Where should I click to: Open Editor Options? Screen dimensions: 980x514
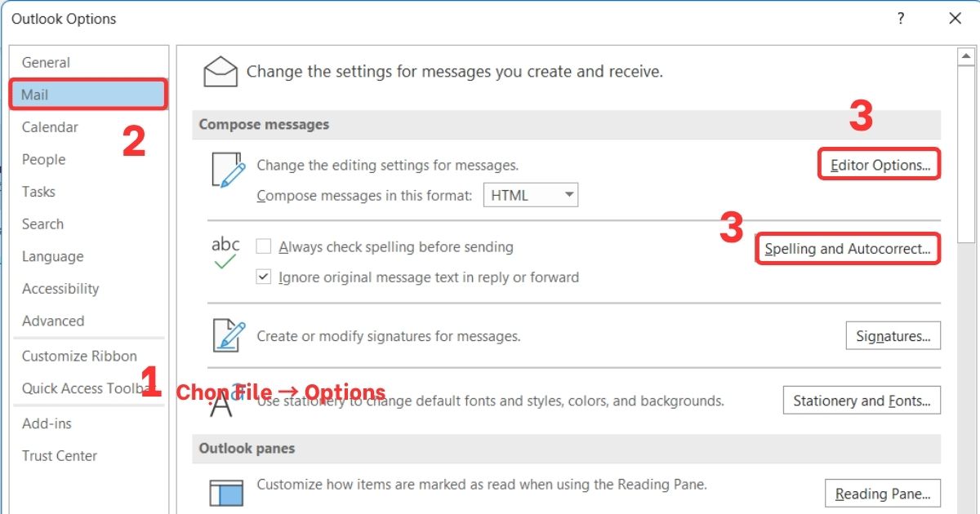click(879, 164)
